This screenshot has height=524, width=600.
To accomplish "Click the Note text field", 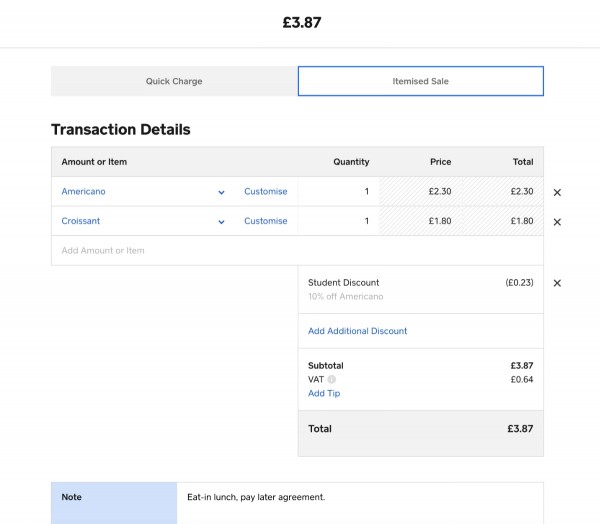I will (x=360, y=497).
